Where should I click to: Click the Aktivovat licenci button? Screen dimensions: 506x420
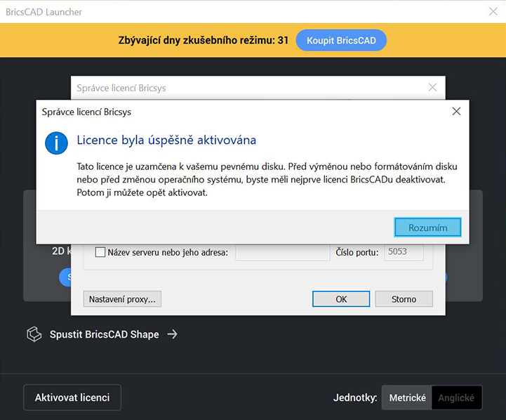click(72, 398)
